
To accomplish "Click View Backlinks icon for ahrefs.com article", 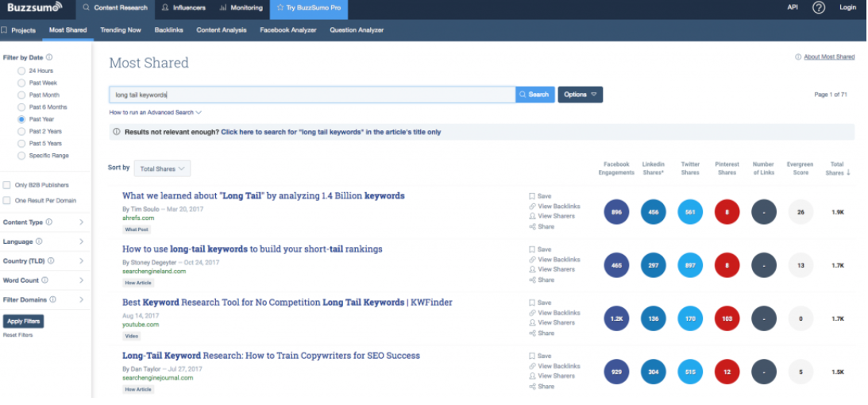I will [532, 206].
